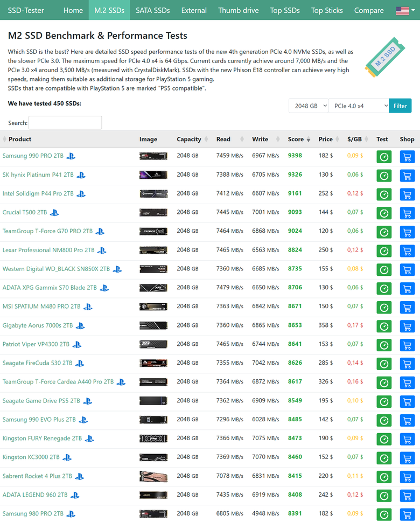The image size is (420, 522).
Task: Go to the Home tab
Action: 73,10
